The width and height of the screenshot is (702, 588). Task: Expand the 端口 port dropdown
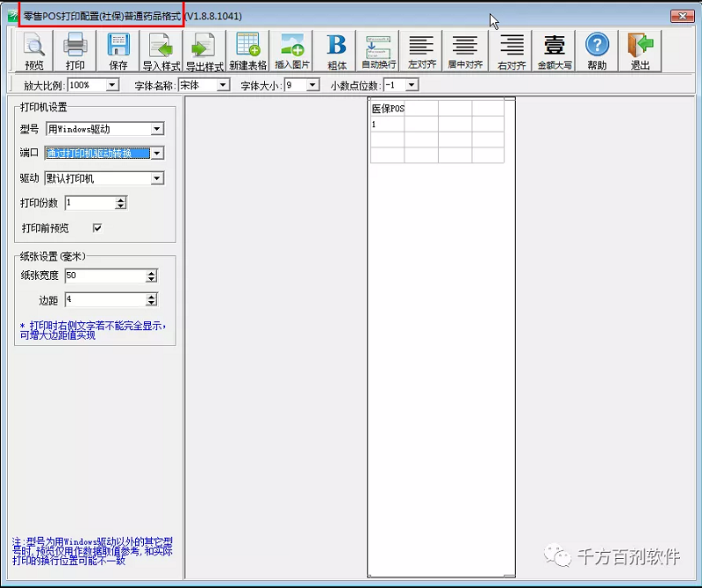tap(157, 154)
